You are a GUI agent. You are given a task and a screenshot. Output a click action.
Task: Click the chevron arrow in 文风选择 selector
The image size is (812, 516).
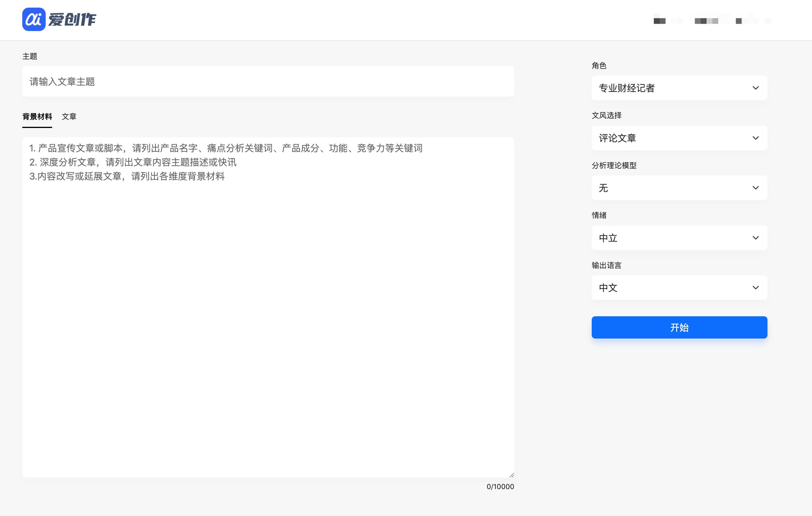(755, 138)
